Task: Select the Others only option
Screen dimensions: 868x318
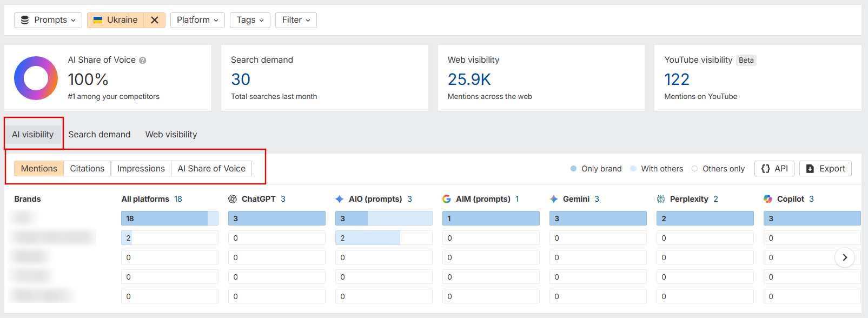Action: pyautogui.click(x=718, y=169)
